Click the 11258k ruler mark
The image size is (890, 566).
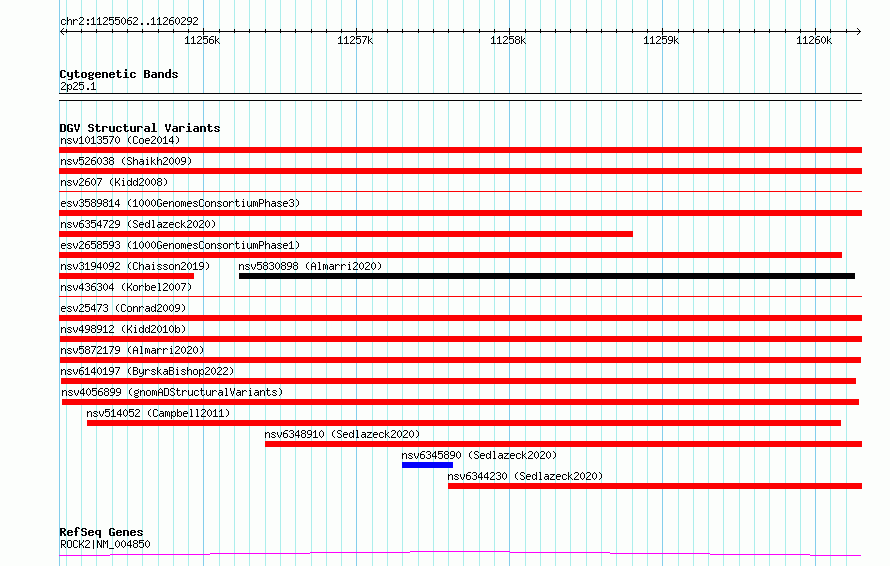508,40
